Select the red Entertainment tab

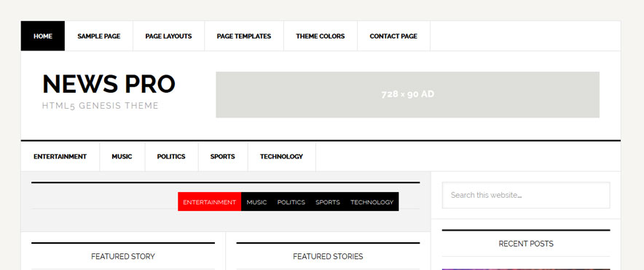(210, 201)
